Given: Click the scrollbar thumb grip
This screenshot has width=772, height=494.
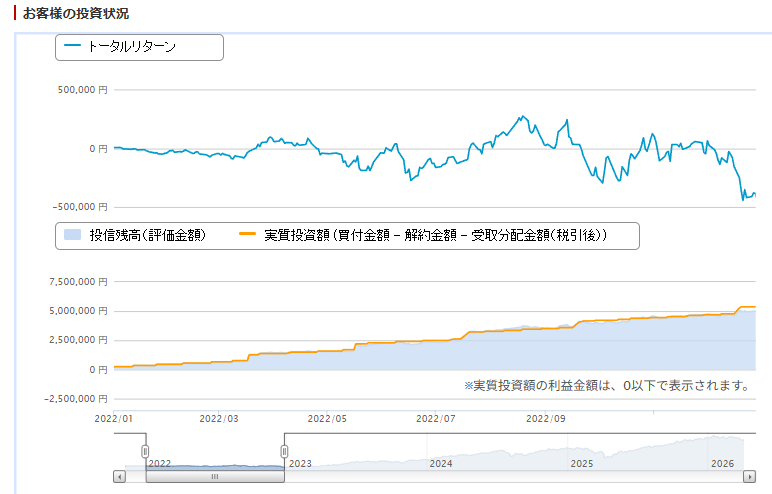Looking at the screenshot, I should 214,477.
